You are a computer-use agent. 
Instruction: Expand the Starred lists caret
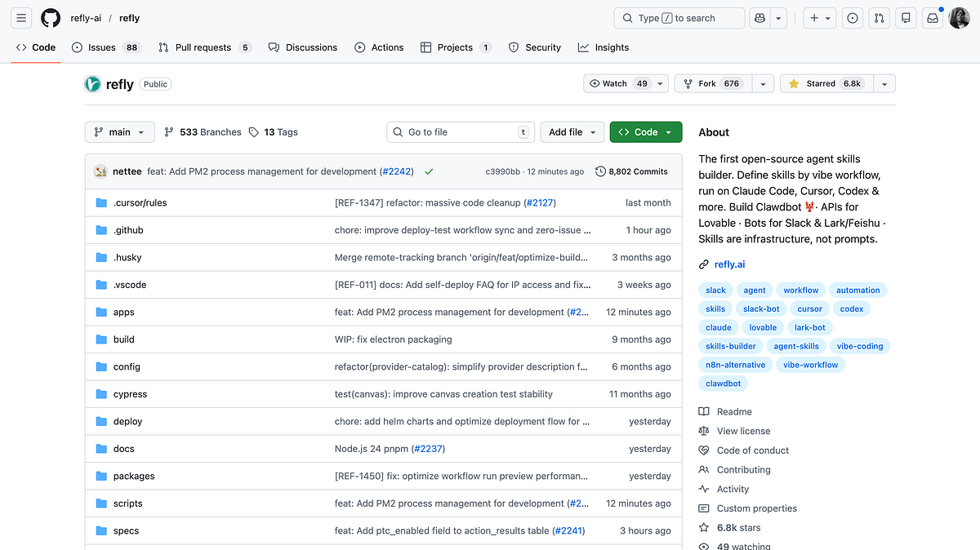[x=884, y=83]
